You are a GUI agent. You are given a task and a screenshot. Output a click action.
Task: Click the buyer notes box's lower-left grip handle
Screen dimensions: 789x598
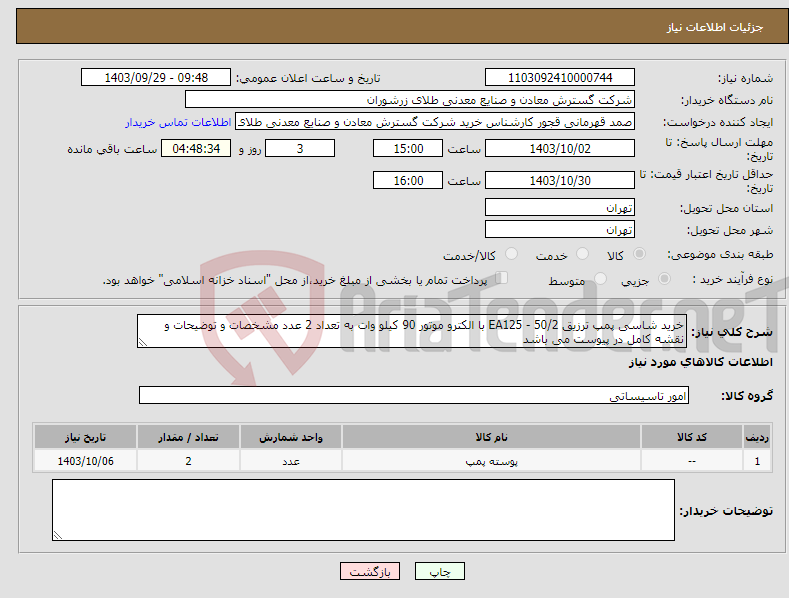tap(58, 535)
